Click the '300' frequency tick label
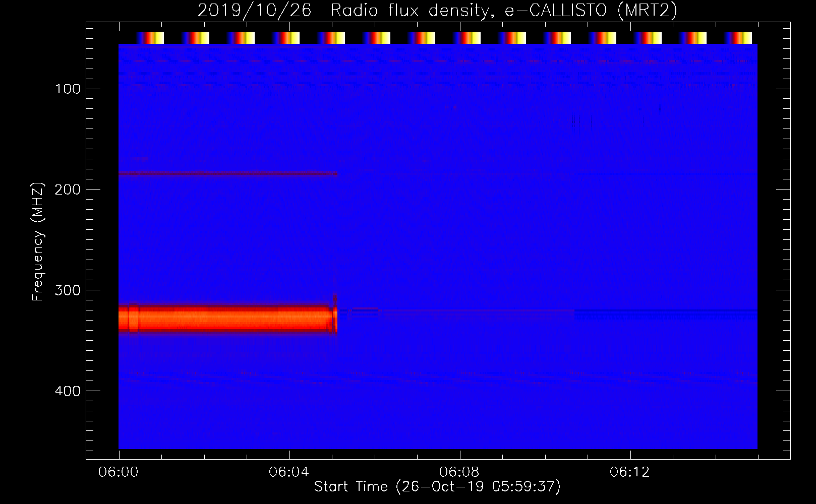The width and height of the screenshot is (816, 504). click(x=67, y=290)
